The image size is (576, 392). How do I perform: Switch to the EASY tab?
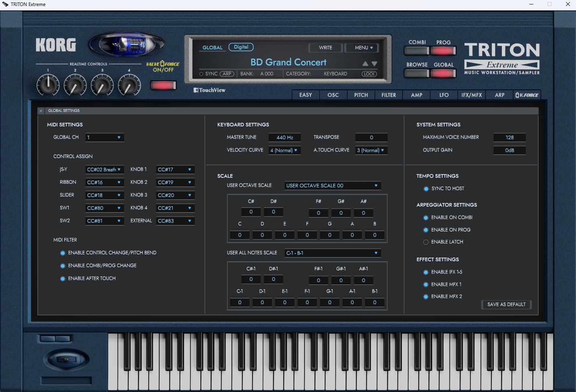click(306, 95)
